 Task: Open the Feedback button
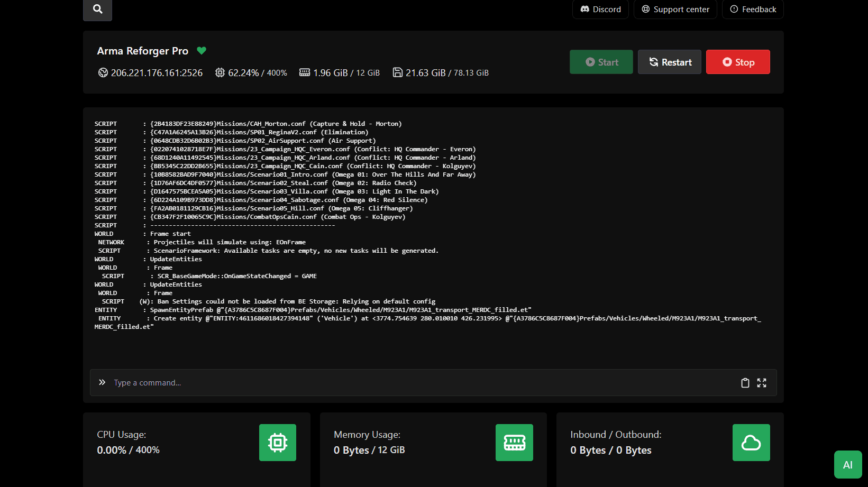(753, 10)
